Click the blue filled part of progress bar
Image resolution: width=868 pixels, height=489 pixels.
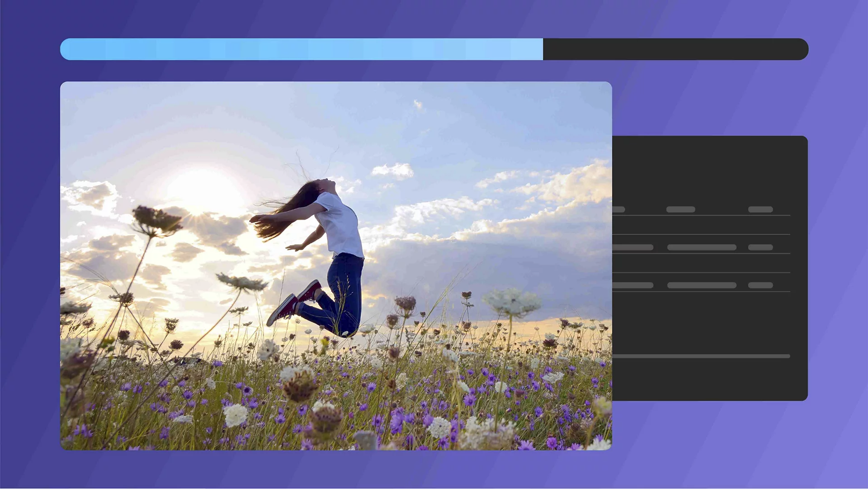click(x=301, y=49)
